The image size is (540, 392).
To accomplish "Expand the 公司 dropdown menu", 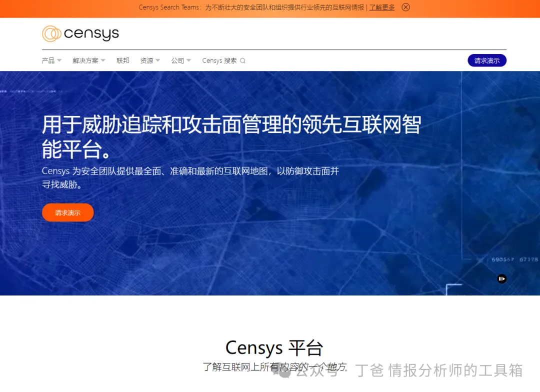I will click(x=181, y=60).
